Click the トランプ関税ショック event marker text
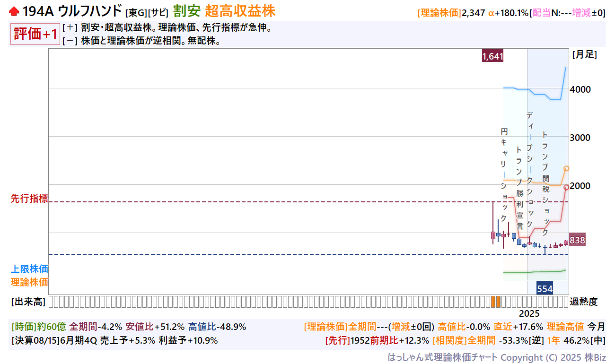 pos(545,184)
